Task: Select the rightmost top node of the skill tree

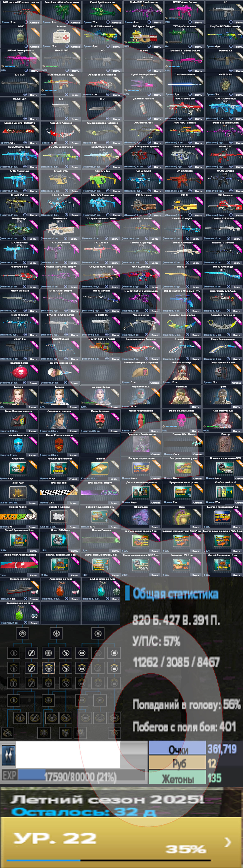Action: [x=98, y=633]
